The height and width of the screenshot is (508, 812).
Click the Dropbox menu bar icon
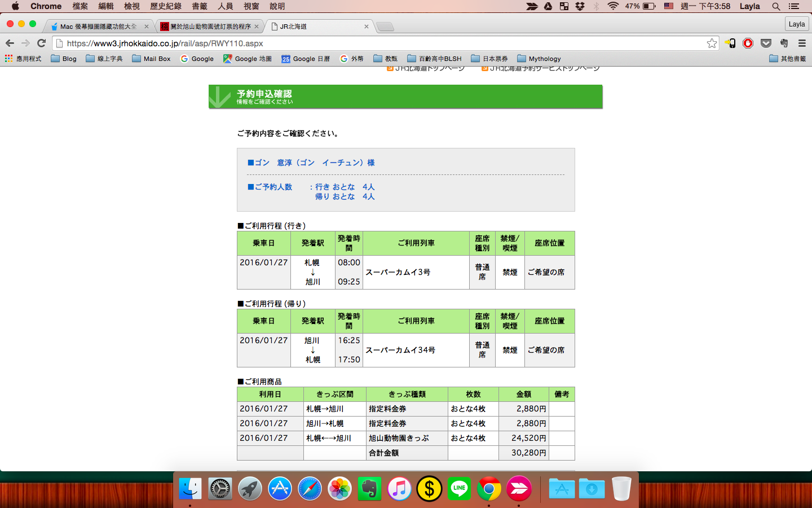(580, 6)
